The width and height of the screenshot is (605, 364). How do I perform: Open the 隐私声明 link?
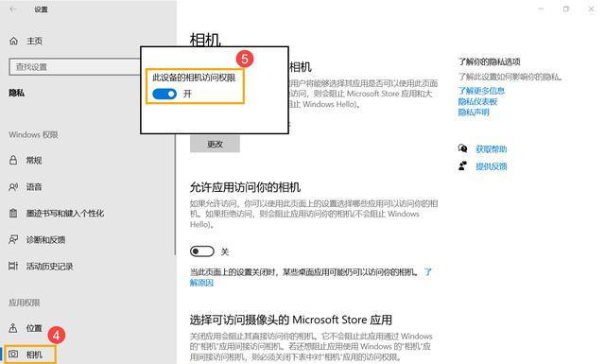tap(474, 113)
